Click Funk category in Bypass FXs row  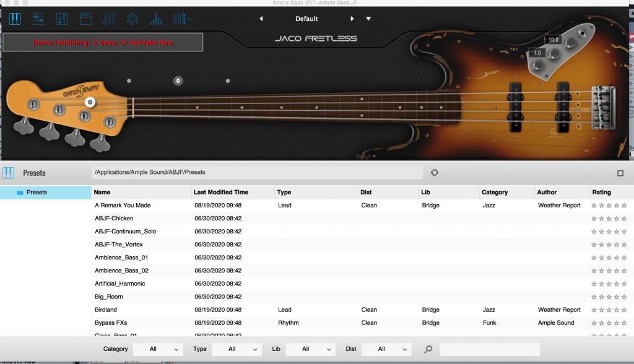(489, 323)
